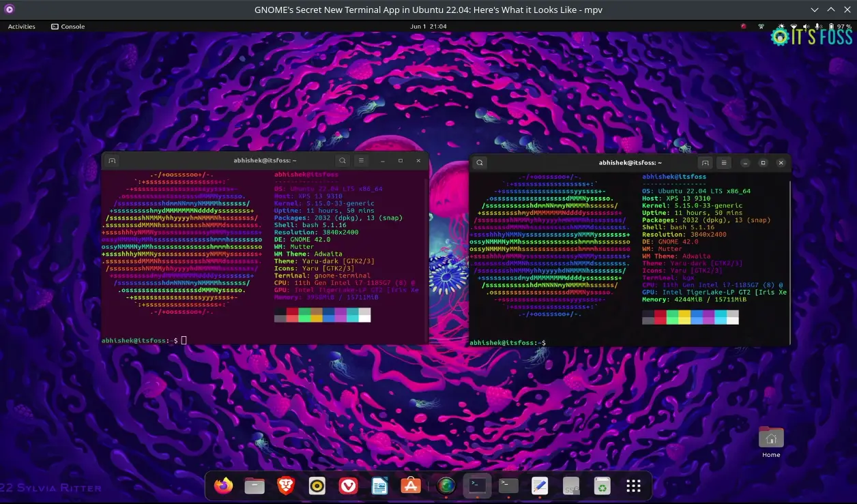Open the Files manager in the dock
The width and height of the screenshot is (857, 504).
coord(255,486)
